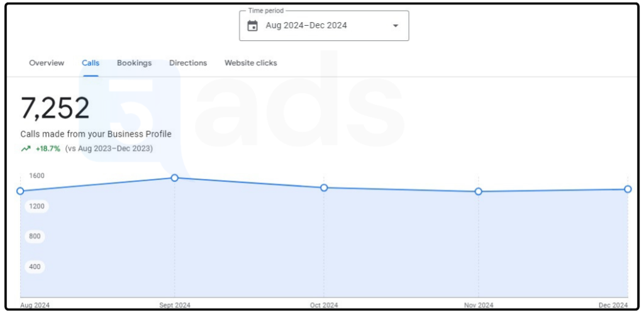Switch to the Overview tab
The height and width of the screenshot is (313, 644).
click(x=47, y=63)
